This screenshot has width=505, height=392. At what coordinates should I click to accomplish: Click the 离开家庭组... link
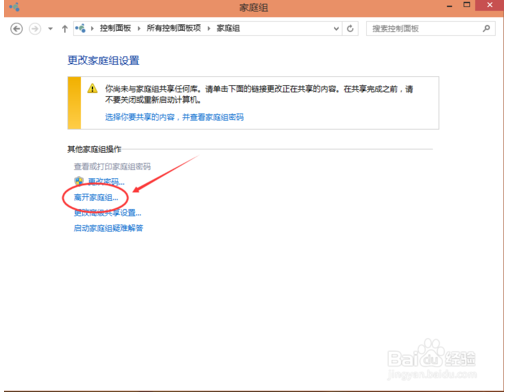coord(96,198)
